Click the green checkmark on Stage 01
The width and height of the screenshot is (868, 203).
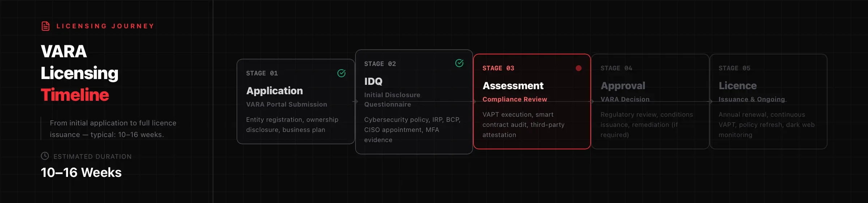(341, 73)
